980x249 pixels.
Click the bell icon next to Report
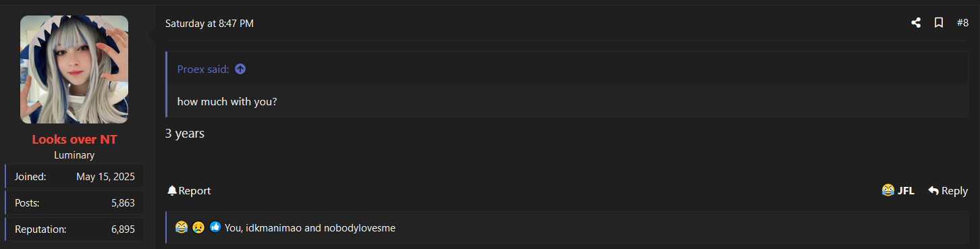pos(172,191)
